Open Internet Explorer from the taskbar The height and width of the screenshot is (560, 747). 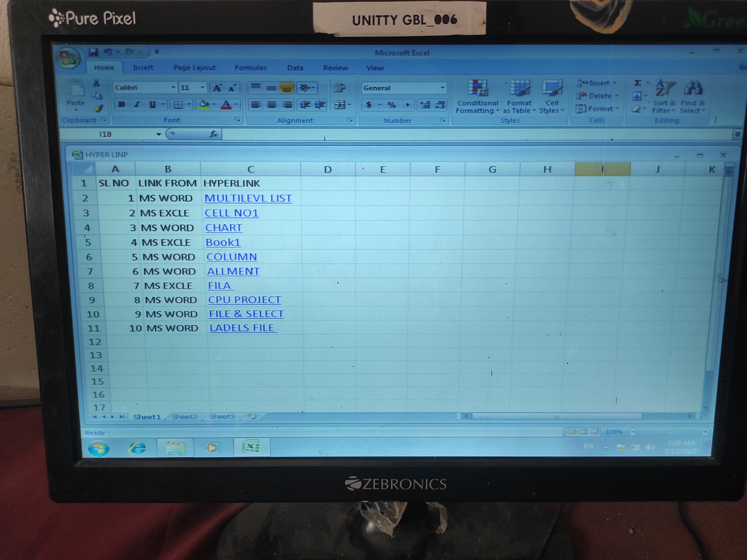click(x=137, y=448)
